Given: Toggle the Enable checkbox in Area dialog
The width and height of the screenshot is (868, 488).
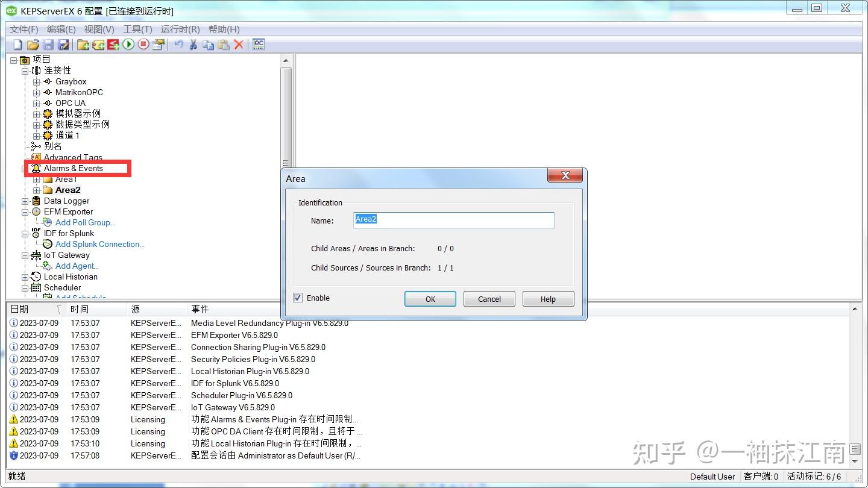Looking at the screenshot, I should [x=298, y=298].
